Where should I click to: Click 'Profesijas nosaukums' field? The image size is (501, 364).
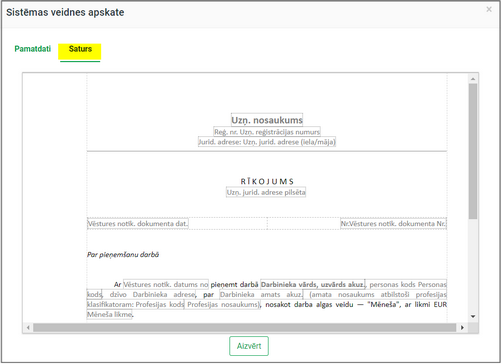[x=222, y=304]
